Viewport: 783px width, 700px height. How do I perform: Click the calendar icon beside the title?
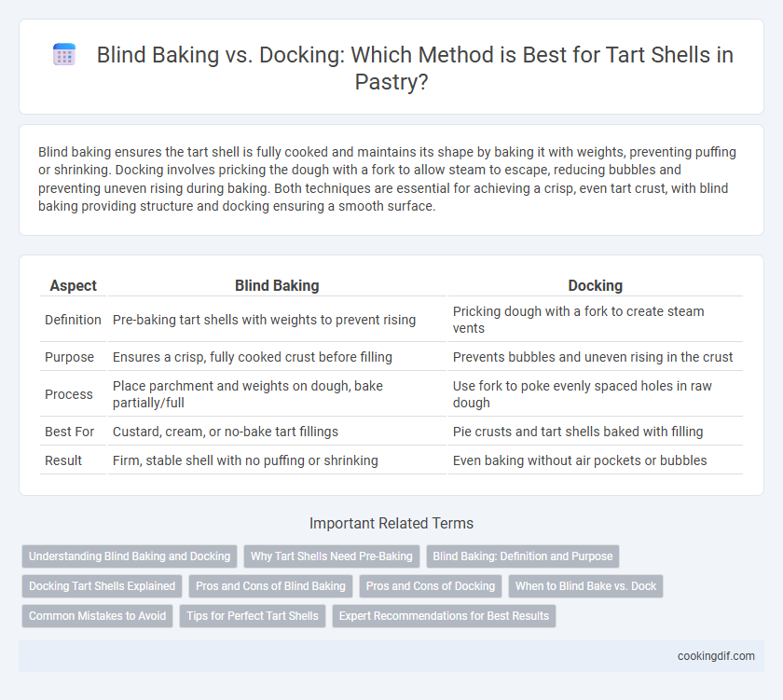[64, 54]
